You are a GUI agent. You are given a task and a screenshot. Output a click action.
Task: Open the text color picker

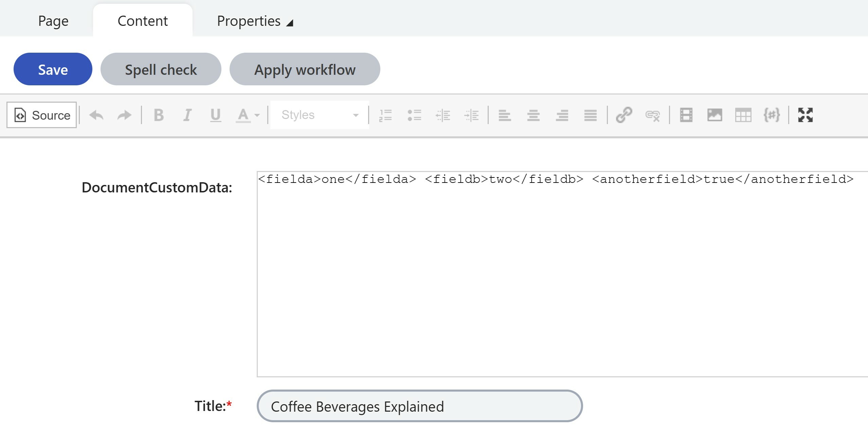pos(248,115)
